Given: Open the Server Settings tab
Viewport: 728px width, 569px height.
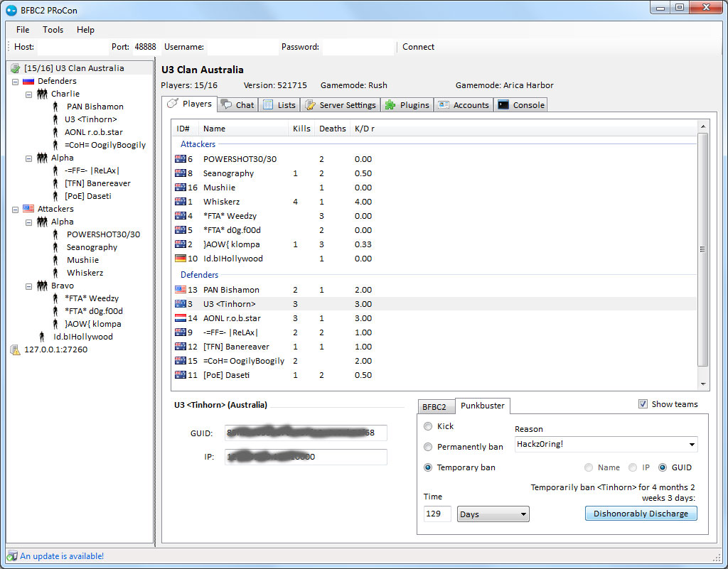Looking at the screenshot, I should [x=341, y=105].
